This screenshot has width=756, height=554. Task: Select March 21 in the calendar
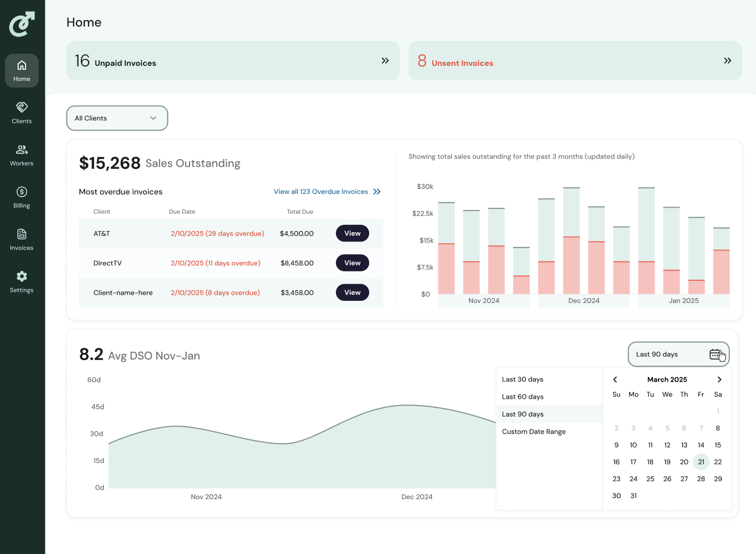click(701, 461)
